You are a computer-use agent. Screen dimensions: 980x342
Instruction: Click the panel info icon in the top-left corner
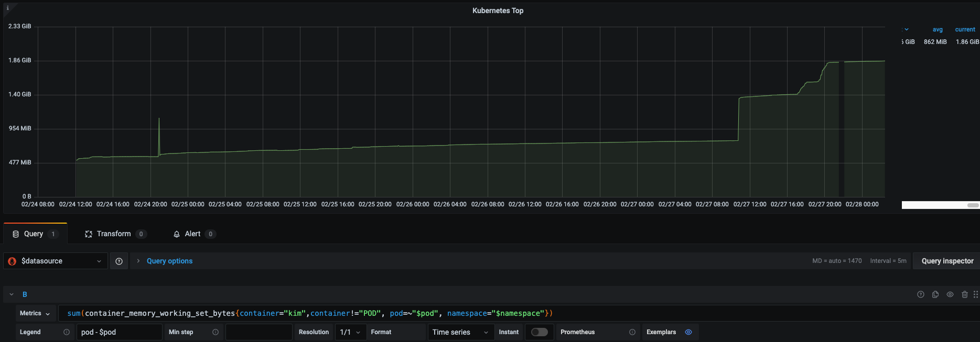(7, 8)
